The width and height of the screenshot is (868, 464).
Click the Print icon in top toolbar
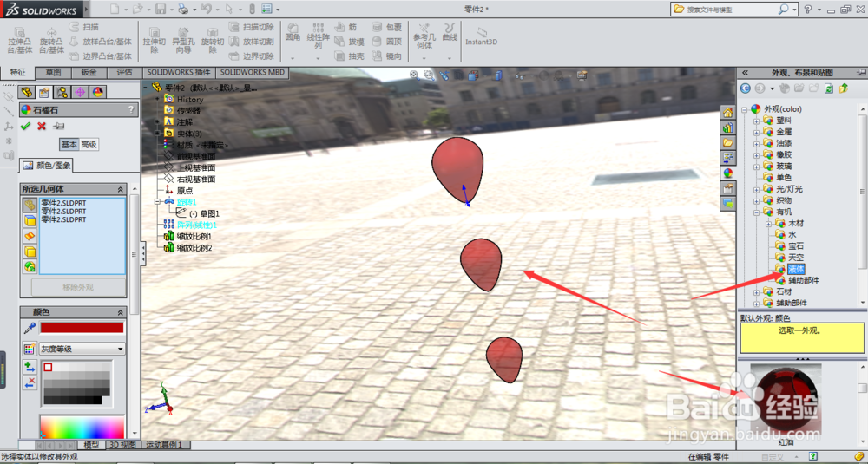[x=183, y=10]
